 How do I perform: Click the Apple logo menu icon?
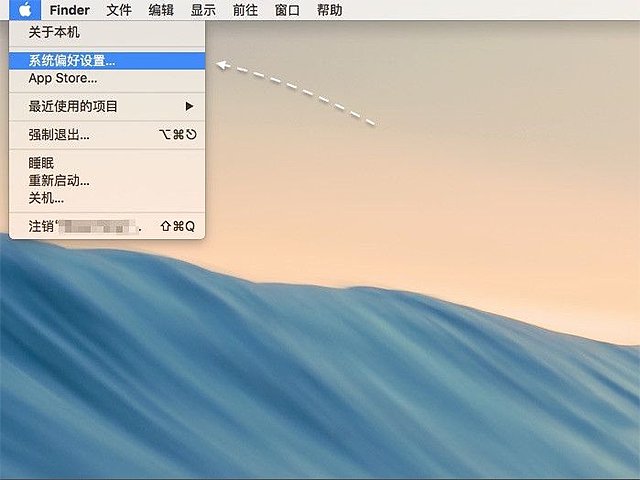25,10
